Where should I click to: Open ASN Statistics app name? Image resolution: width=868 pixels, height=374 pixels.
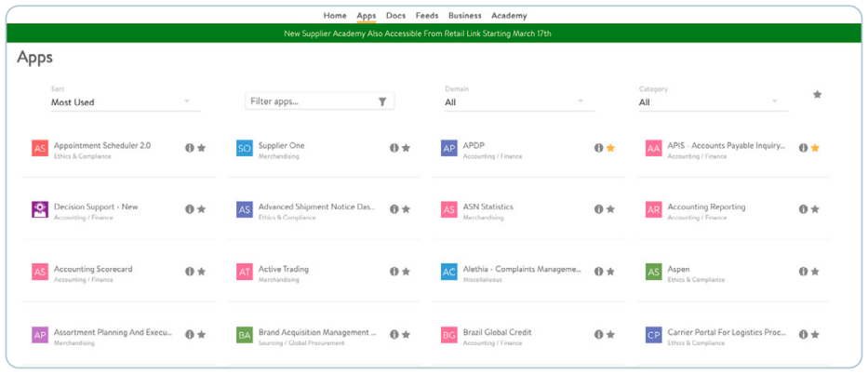coord(487,207)
